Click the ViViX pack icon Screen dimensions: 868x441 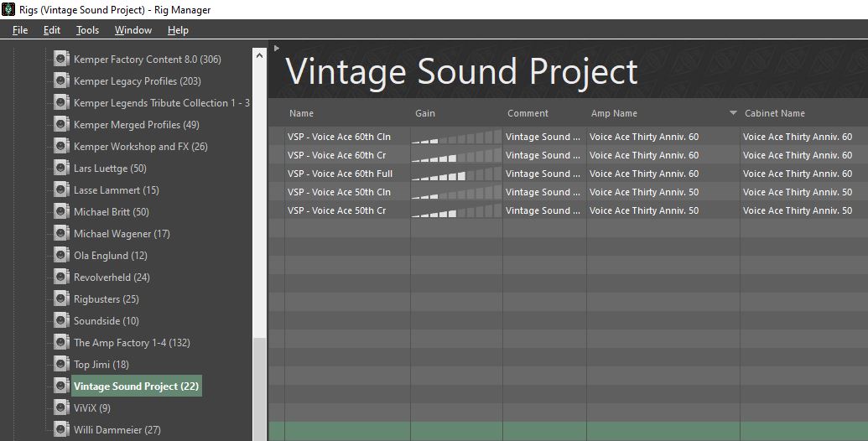point(61,407)
